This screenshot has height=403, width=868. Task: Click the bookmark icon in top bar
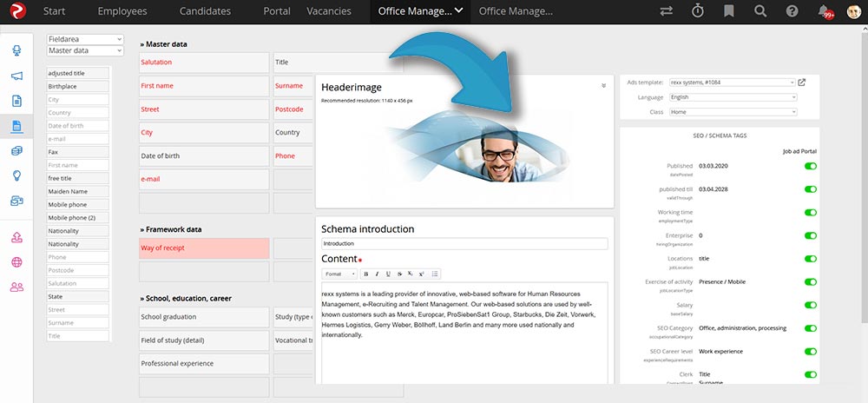click(729, 11)
